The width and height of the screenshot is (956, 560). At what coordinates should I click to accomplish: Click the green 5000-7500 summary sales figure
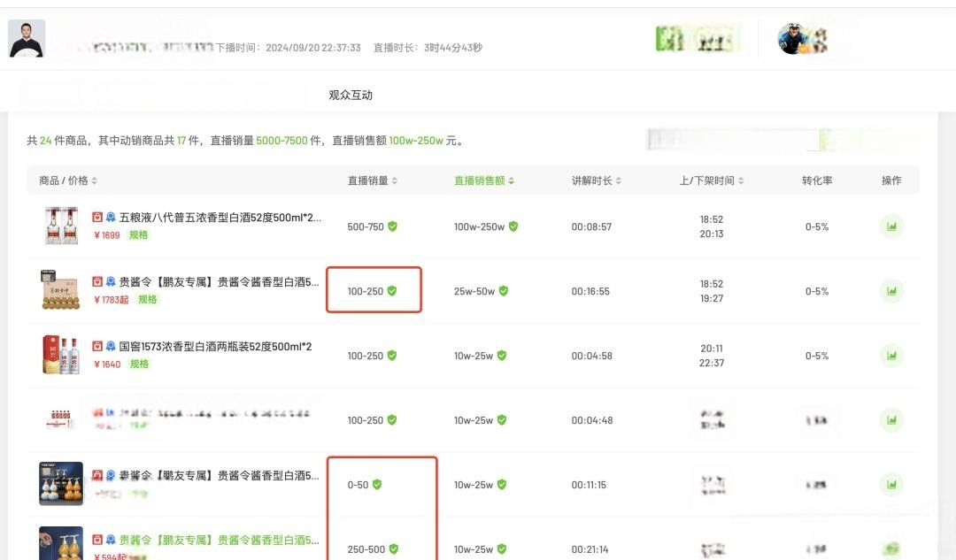click(x=281, y=141)
